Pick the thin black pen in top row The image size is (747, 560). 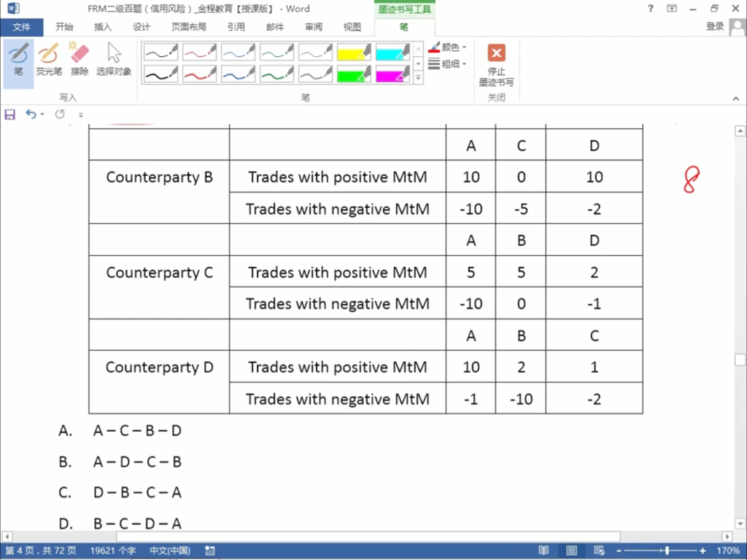click(161, 52)
